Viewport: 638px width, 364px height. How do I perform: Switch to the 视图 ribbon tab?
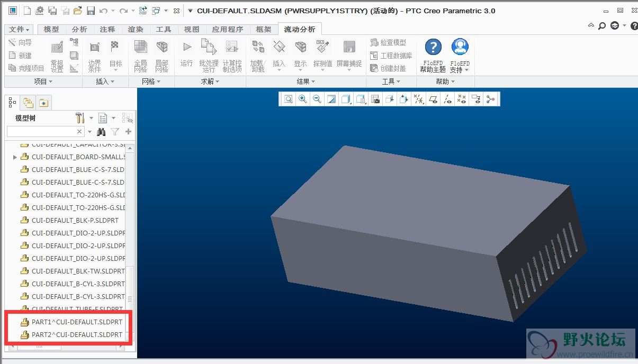[x=191, y=30]
